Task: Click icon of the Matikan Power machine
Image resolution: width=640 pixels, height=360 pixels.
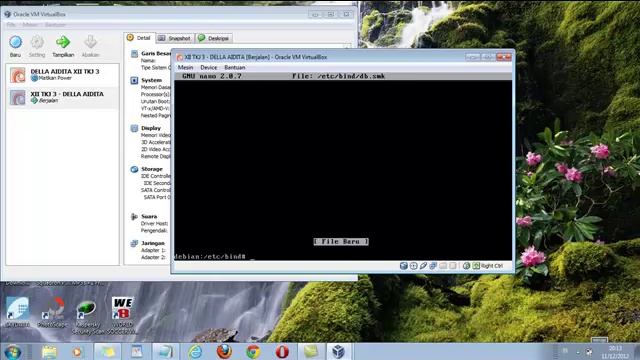Action: [x=18, y=75]
